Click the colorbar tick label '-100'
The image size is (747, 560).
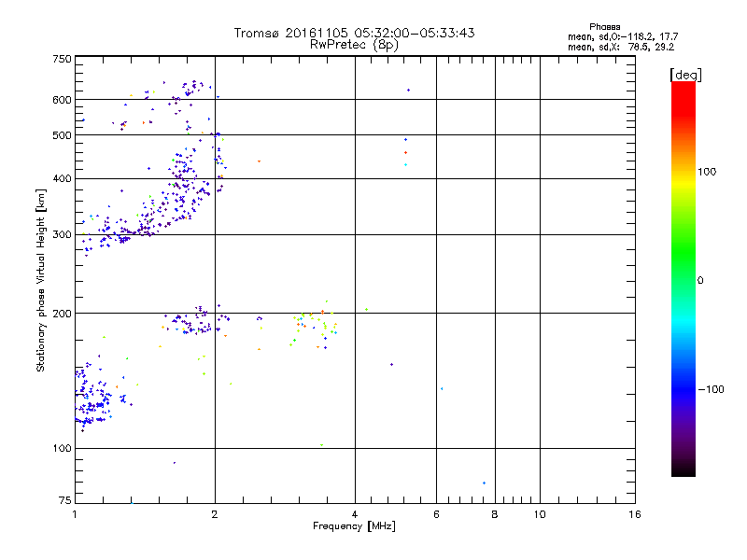pyautogui.click(x=711, y=389)
